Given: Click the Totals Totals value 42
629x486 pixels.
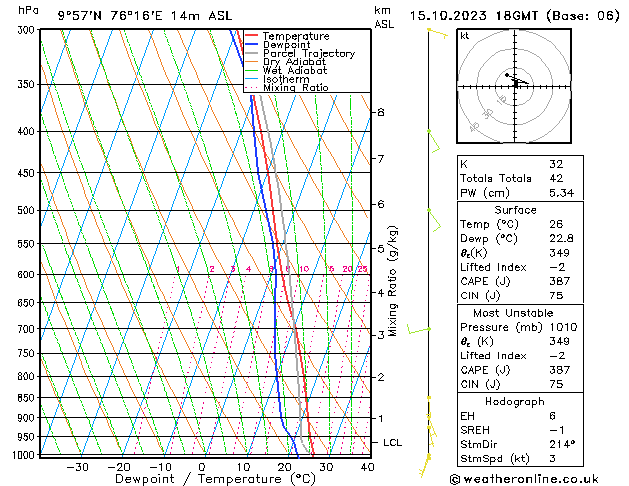Looking at the screenshot, I should (x=556, y=178).
